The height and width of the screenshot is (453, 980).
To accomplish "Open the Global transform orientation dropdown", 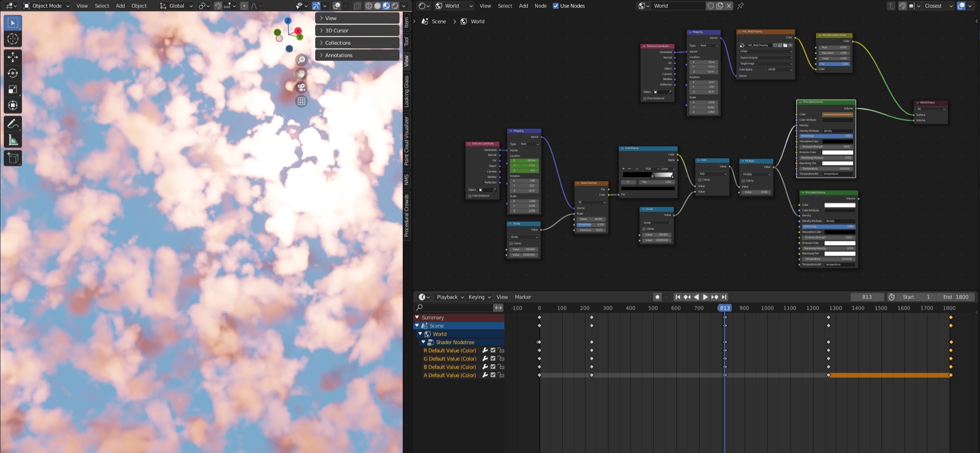I will click(176, 6).
